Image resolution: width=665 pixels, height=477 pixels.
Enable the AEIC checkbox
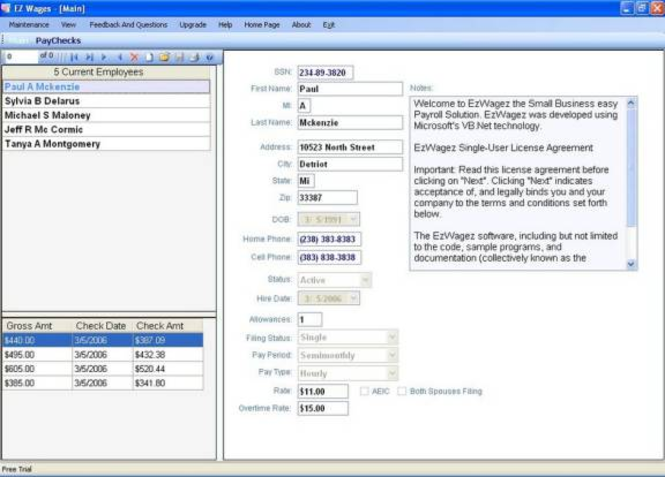pos(365,391)
